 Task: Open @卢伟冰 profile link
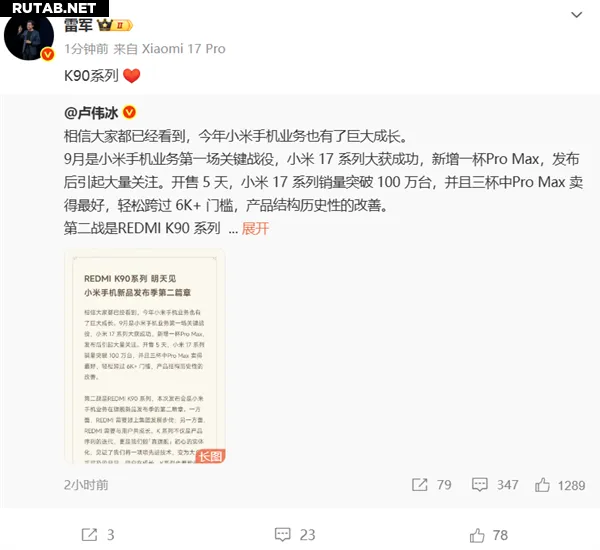[91, 113]
